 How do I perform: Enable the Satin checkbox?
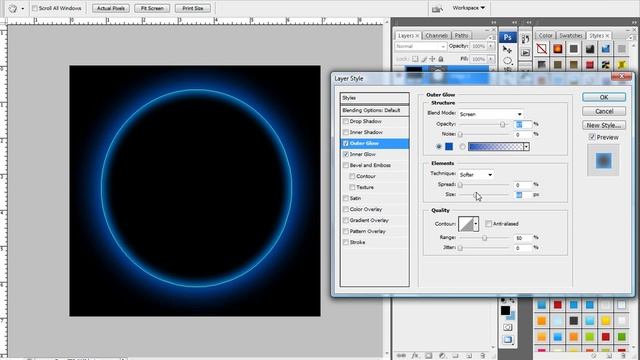coord(346,198)
